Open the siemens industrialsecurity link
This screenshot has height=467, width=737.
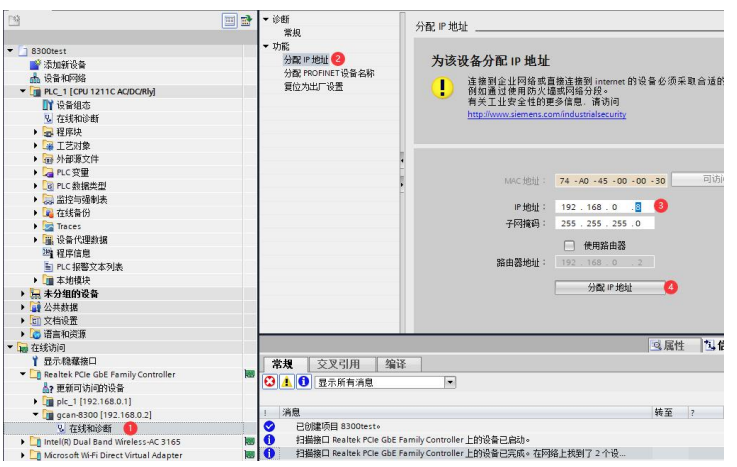pos(547,114)
